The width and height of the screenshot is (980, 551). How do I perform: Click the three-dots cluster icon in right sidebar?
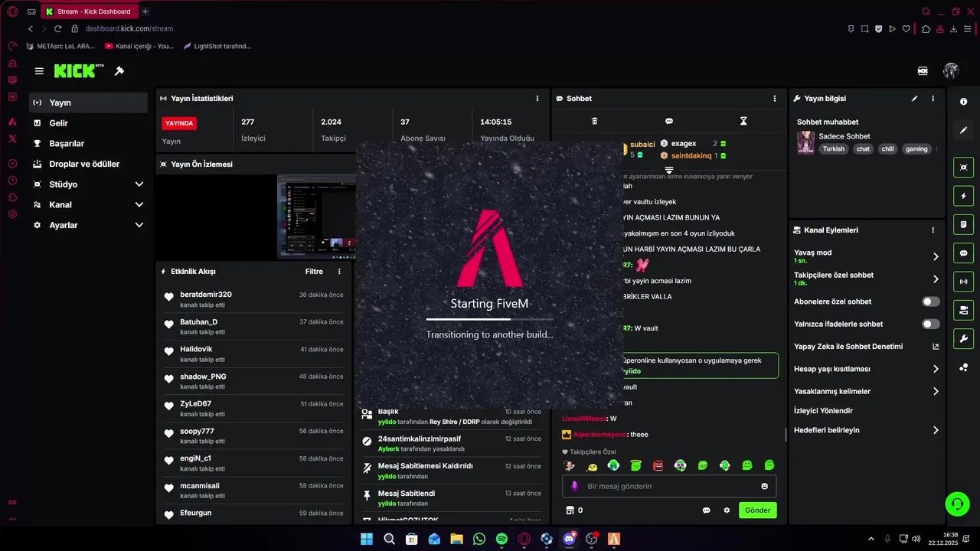tap(963, 367)
